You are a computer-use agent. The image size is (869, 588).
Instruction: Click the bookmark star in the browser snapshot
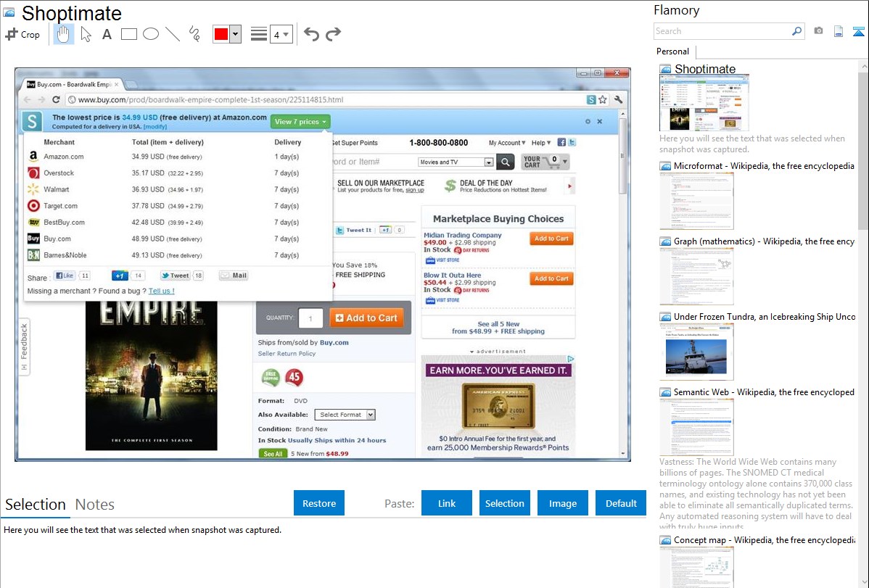603,100
